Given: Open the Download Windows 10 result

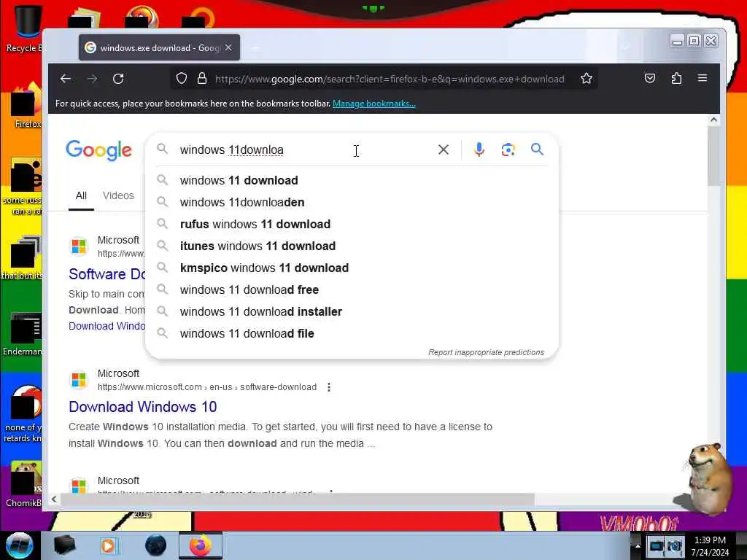Looking at the screenshot, I should pos(142,407).
